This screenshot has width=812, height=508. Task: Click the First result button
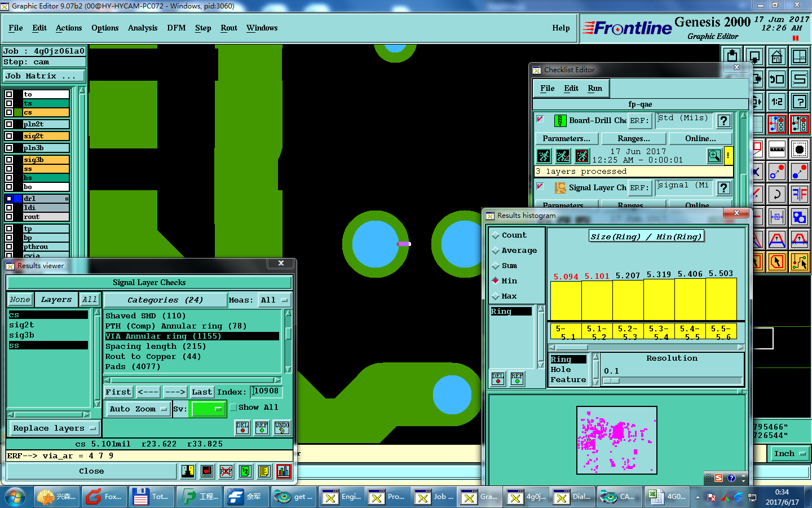point(118,392)
